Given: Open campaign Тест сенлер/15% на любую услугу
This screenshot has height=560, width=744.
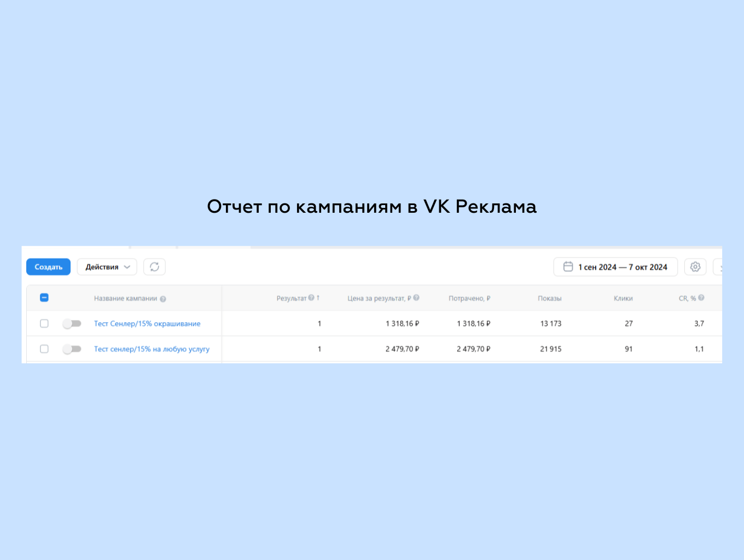Looking at the screenshot, I should coord(152,349).
